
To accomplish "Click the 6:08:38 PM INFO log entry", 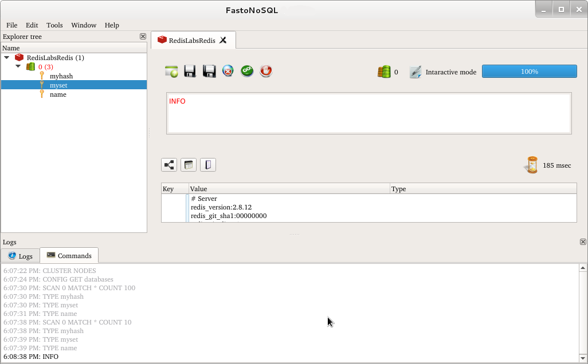I will pos(31,357).
